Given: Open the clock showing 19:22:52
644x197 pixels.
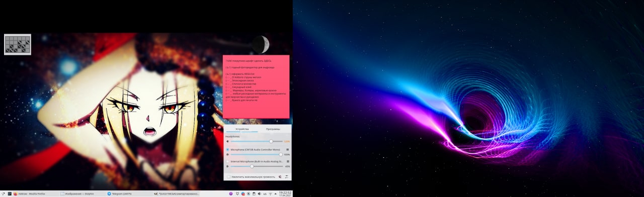Looking at the screenshot, I should pyautogui.click(x=285, y=193).
